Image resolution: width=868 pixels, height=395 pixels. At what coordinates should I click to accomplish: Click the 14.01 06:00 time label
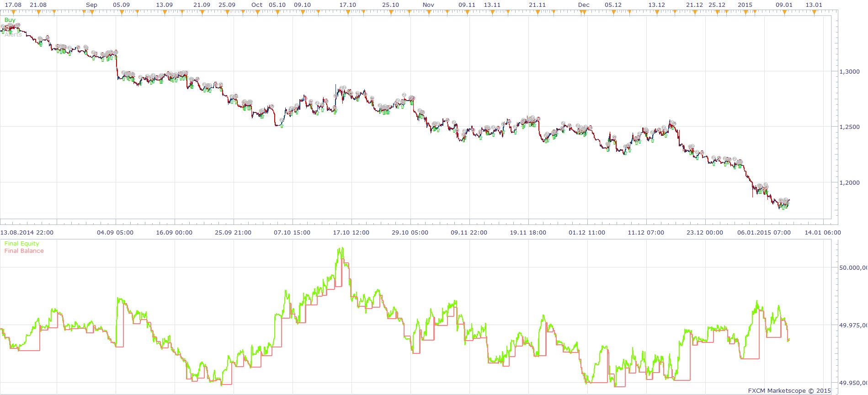click(x=823, y=233)
